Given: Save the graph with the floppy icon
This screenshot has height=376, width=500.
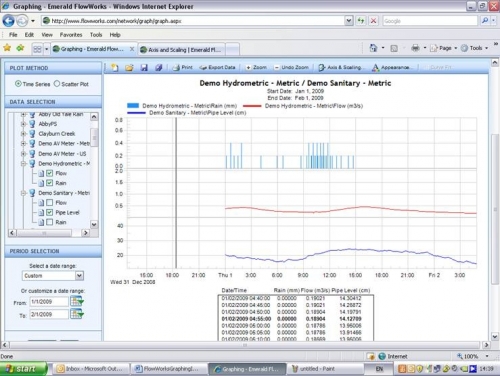Looking at the screenshot, I should pyautogui.click(x=144, y=68).
